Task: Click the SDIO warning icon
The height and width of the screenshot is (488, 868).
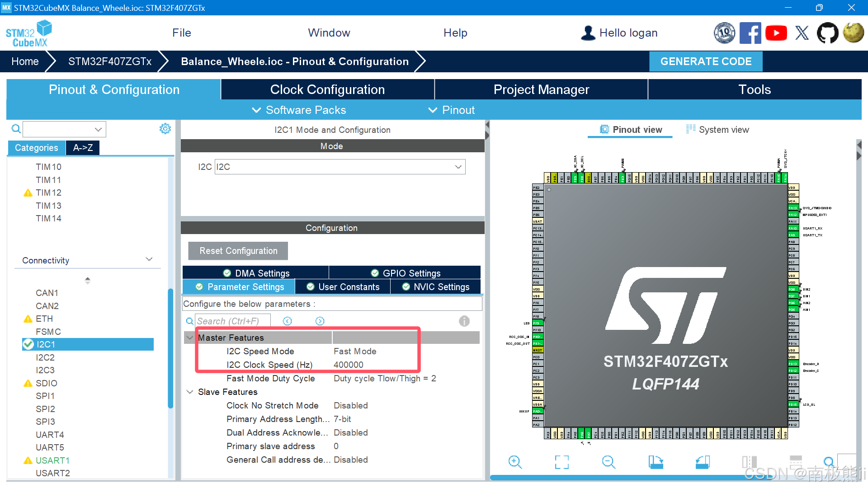Action: point(28,383)
